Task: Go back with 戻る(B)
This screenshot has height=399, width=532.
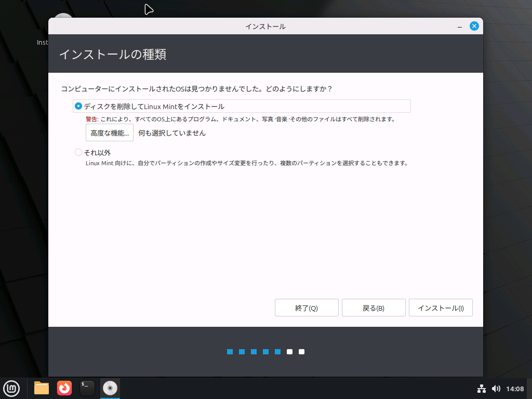Action: [x=374, y=308]
